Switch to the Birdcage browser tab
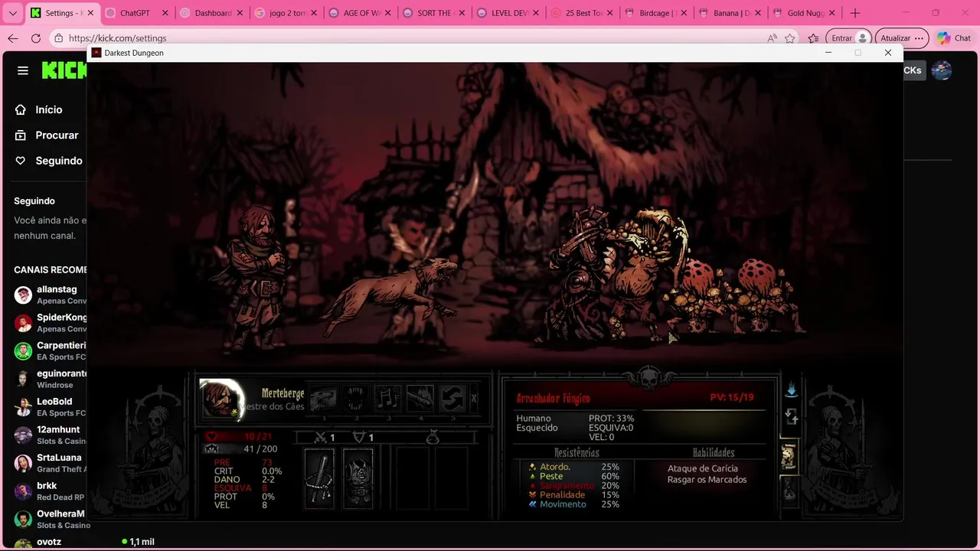This screenshot has height=551, width=980. pos(658,13)
